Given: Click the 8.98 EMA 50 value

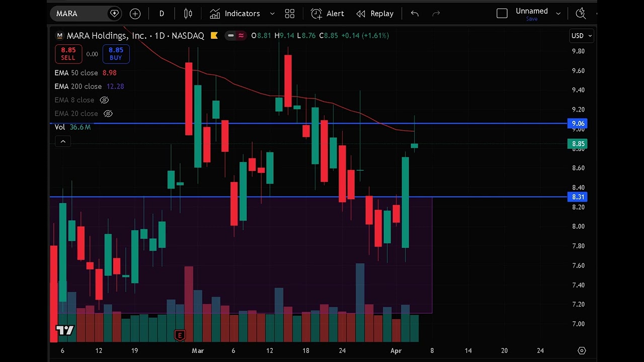Looking at the screenshot, I should [109, 73].
